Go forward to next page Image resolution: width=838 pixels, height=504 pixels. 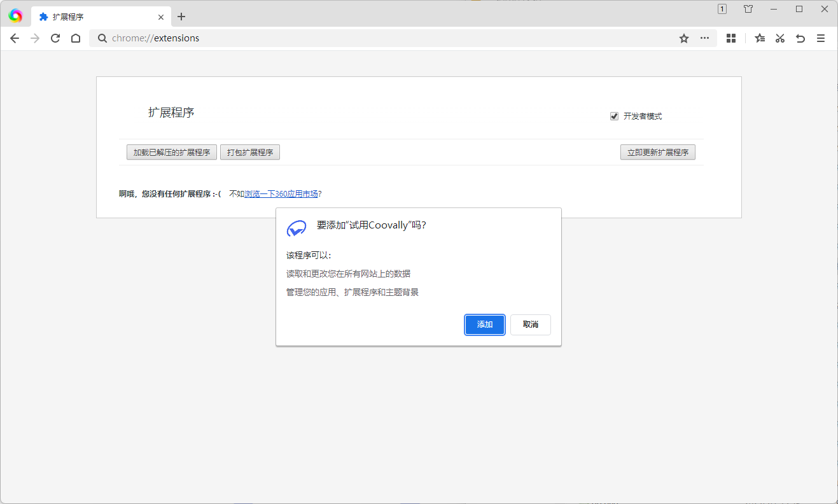tap(35, 38)
